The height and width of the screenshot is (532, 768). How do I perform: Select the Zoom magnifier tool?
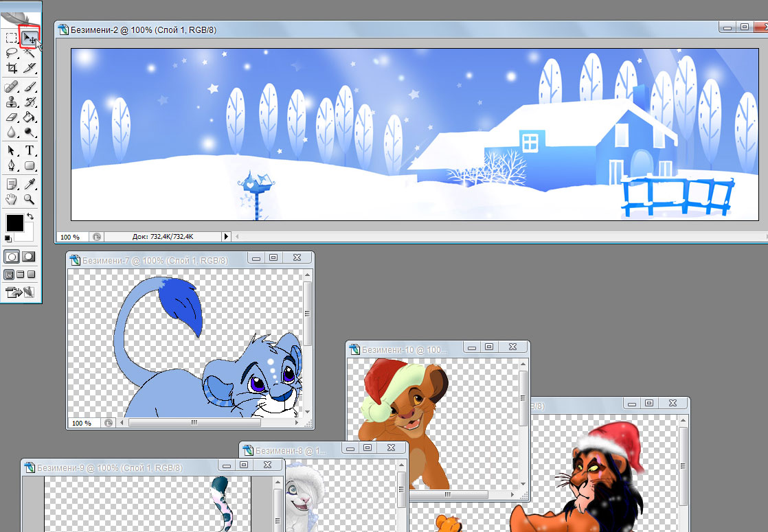[30, 199]
